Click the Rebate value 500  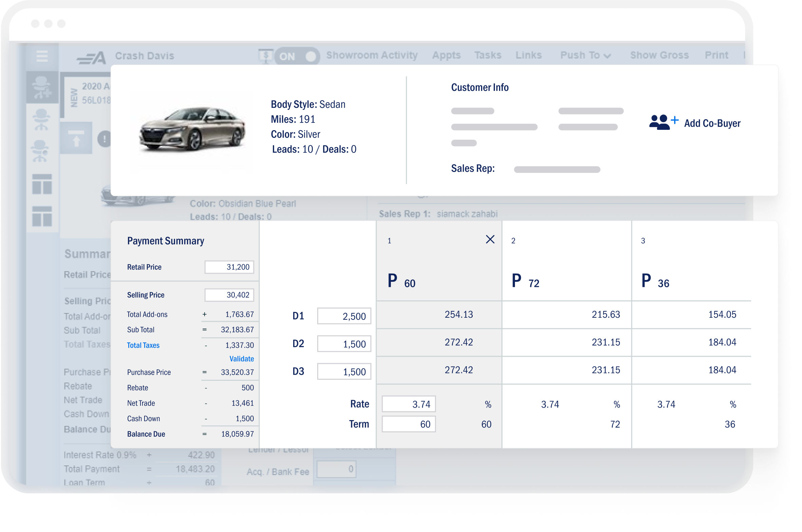[x=247, y=388]
